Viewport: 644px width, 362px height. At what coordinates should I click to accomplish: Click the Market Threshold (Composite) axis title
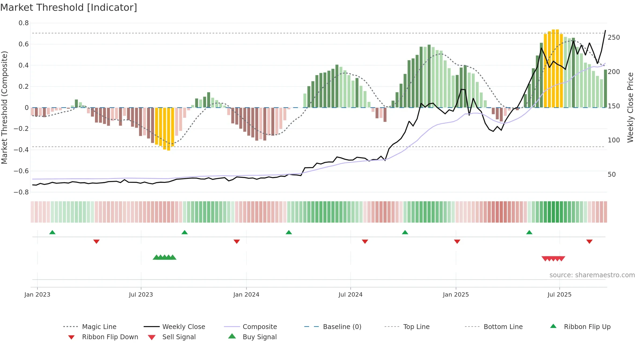[4, 108]
